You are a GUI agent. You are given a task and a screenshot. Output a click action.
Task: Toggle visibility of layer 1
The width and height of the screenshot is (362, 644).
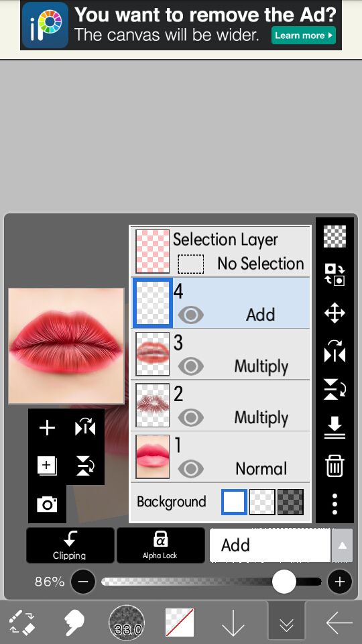click(x=191, y=469)
